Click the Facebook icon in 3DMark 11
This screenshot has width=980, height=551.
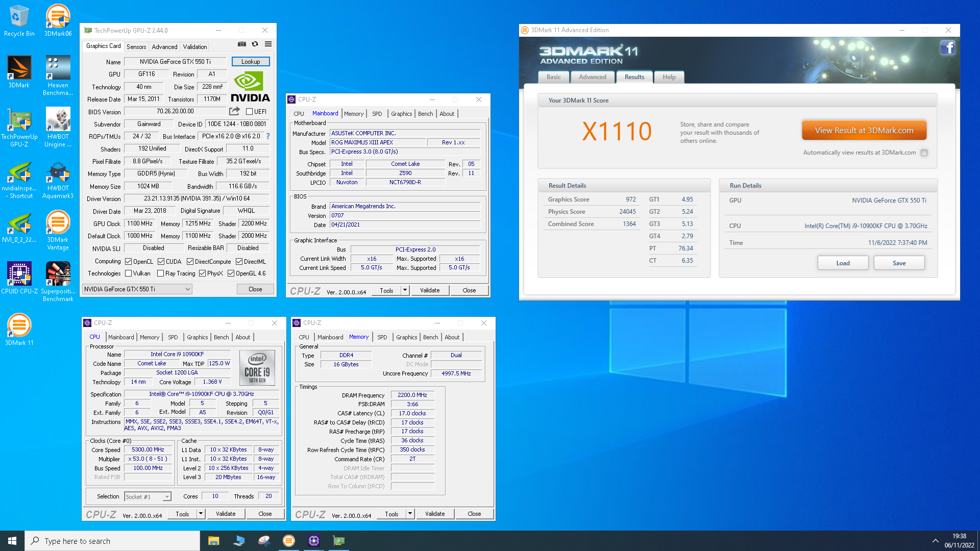pos(947,48)
